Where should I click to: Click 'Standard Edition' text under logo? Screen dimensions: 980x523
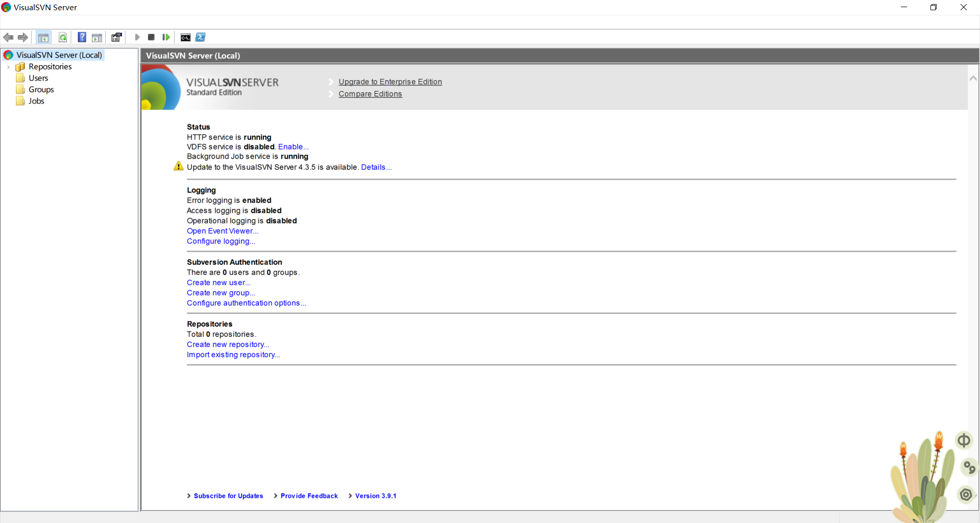[214, 92]
